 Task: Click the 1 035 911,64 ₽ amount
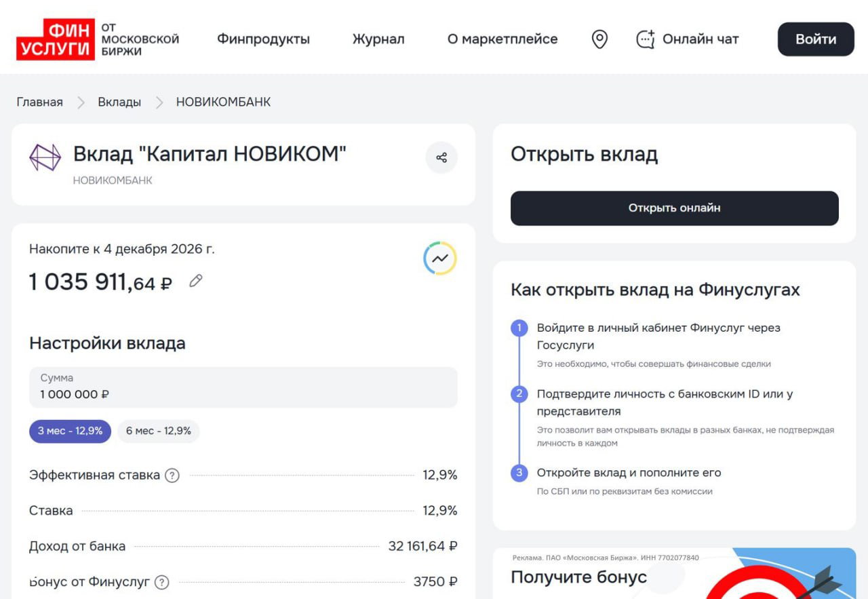pos(100,282)
